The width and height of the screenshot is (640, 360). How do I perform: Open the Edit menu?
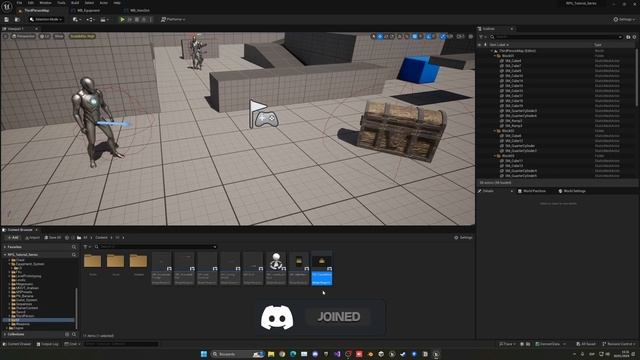[31, 3]
